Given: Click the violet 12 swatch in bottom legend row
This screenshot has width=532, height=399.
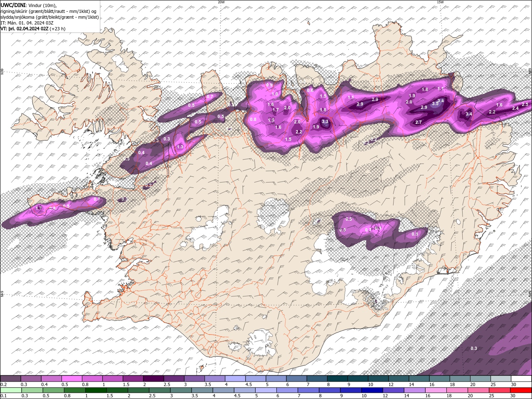Looking at the screenshot, I should click(393, 390).
